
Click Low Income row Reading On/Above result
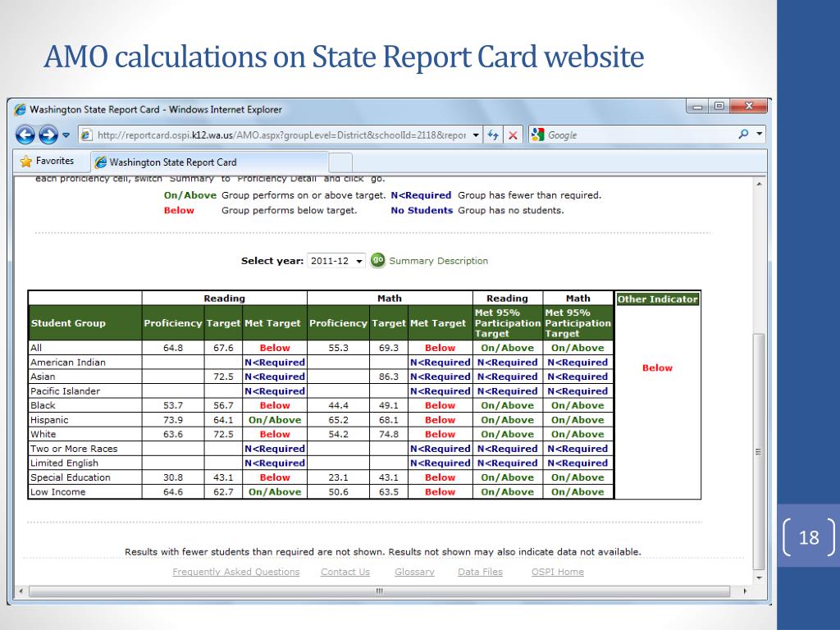tap(275, 492)
